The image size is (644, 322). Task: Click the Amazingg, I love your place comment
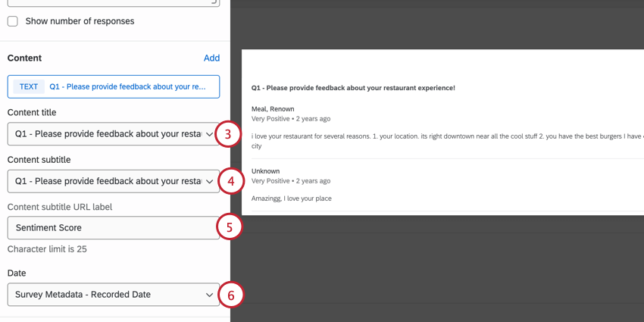coord(291,199)
